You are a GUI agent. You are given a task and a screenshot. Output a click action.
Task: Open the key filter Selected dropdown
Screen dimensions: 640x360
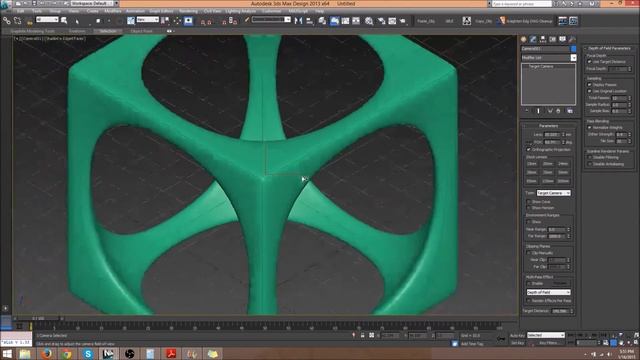pyautogui.click(x=546, y=335)
